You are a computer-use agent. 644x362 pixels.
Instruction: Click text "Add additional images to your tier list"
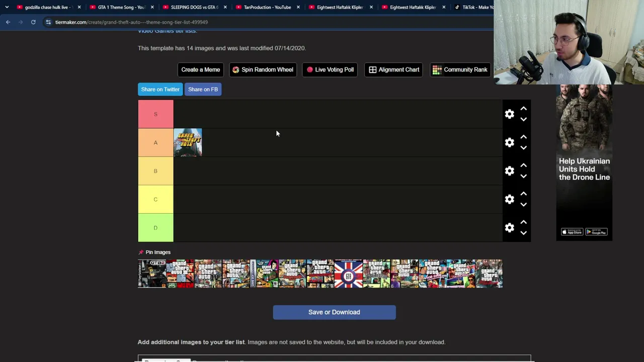click(x=191, y=342)
